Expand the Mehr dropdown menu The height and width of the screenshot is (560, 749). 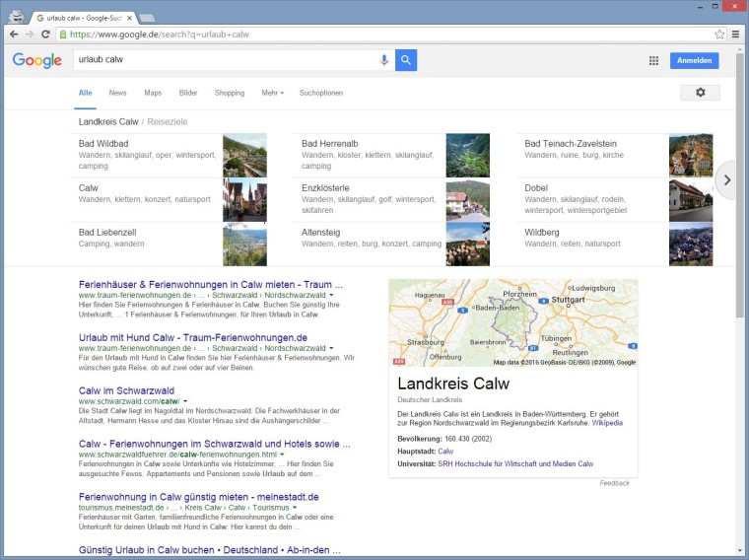click(x=273, y=93)
